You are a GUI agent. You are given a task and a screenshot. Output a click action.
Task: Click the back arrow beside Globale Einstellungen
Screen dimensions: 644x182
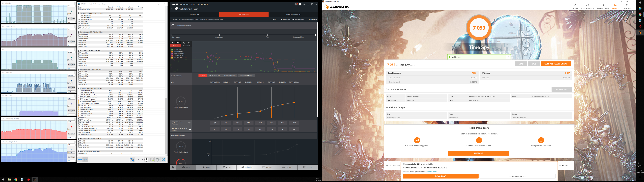coord(172,9)
